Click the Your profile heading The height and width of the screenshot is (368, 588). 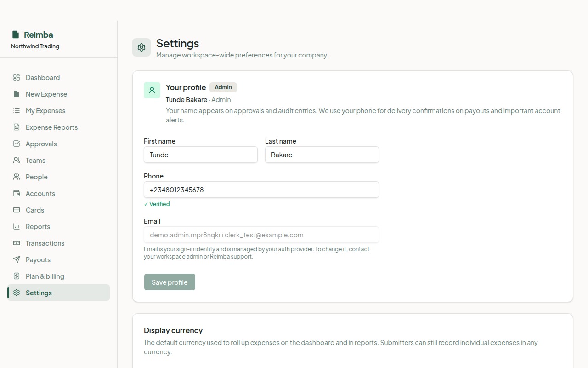tap(186, 87)
